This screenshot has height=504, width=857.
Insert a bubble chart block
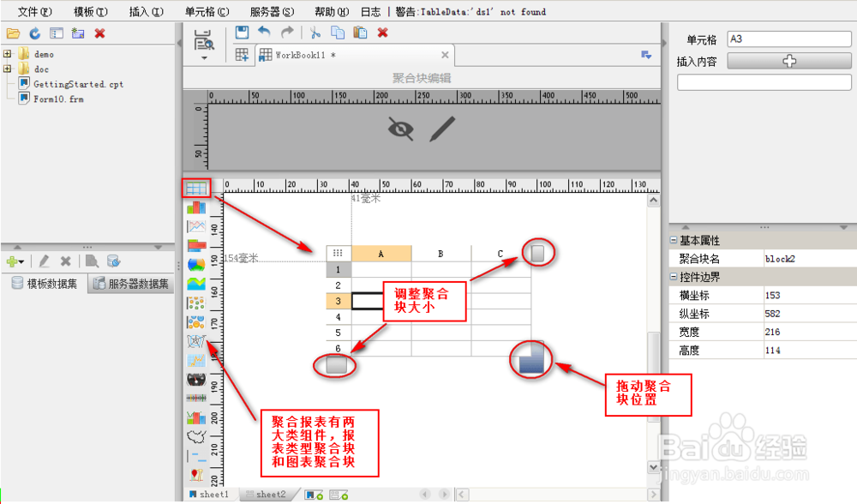195,321
